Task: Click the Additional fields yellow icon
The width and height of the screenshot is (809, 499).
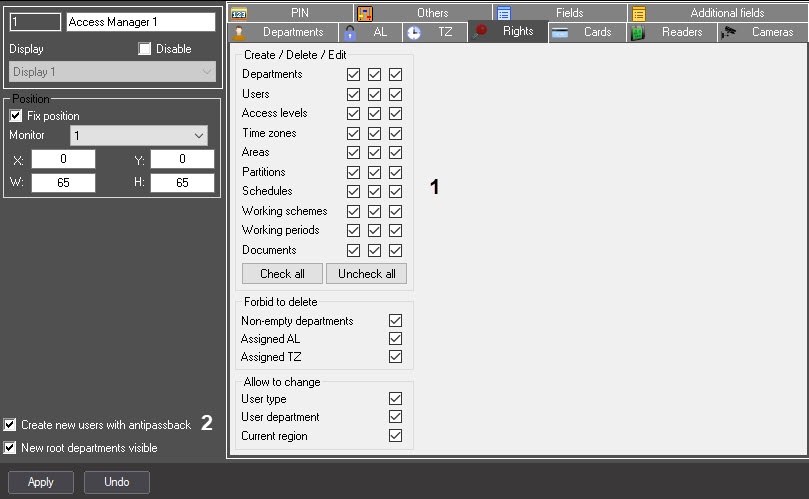Action: click(x=639, y=13)
